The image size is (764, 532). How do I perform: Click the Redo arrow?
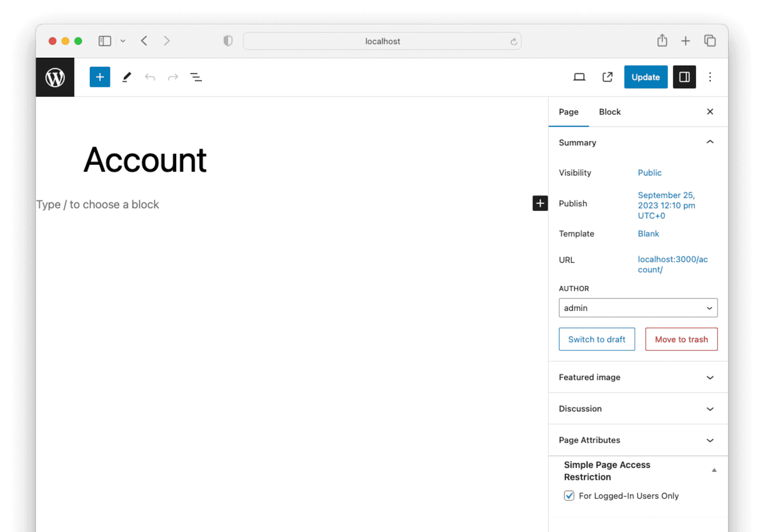coord(173,77)
